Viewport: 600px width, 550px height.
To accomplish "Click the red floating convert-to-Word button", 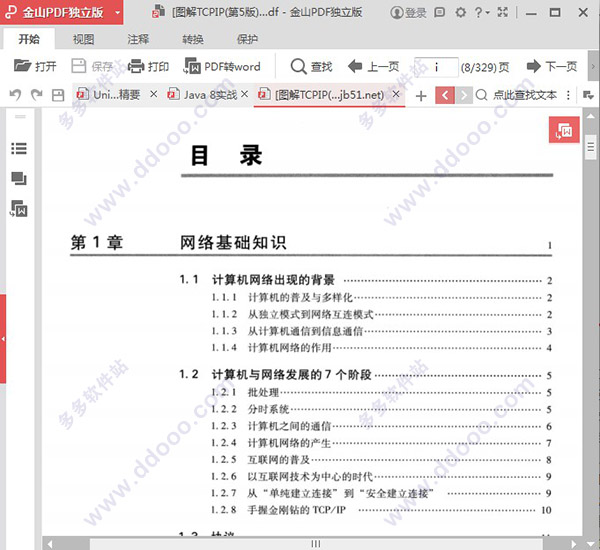I will click(x=564, y=130).
